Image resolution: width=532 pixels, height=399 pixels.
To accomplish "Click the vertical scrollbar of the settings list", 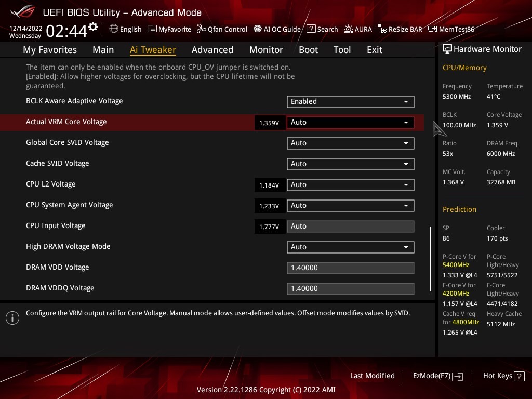I will pos(430,258).
